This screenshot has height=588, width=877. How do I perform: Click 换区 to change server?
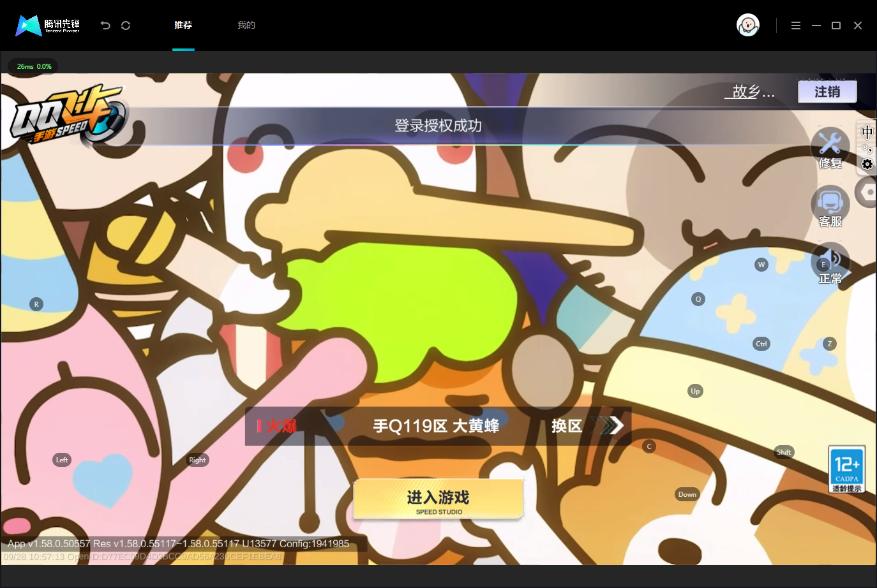pos(587,426)
